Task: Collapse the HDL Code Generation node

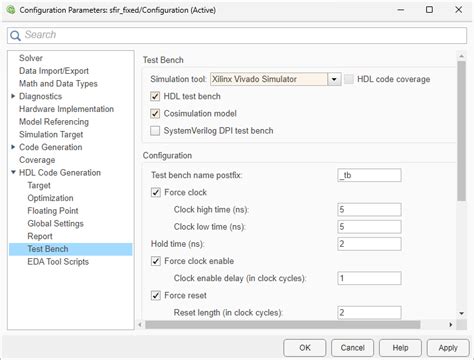Action: point(13,172)
